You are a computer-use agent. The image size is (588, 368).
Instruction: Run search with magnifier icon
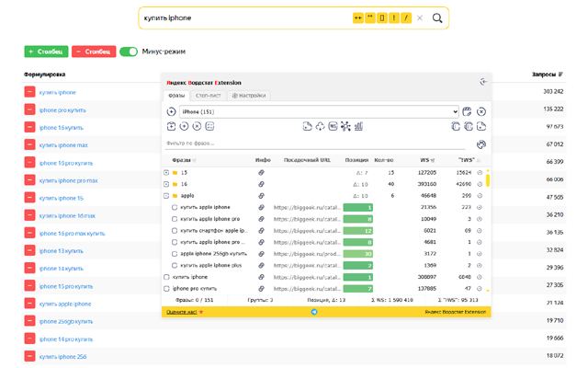pos(437,18)
